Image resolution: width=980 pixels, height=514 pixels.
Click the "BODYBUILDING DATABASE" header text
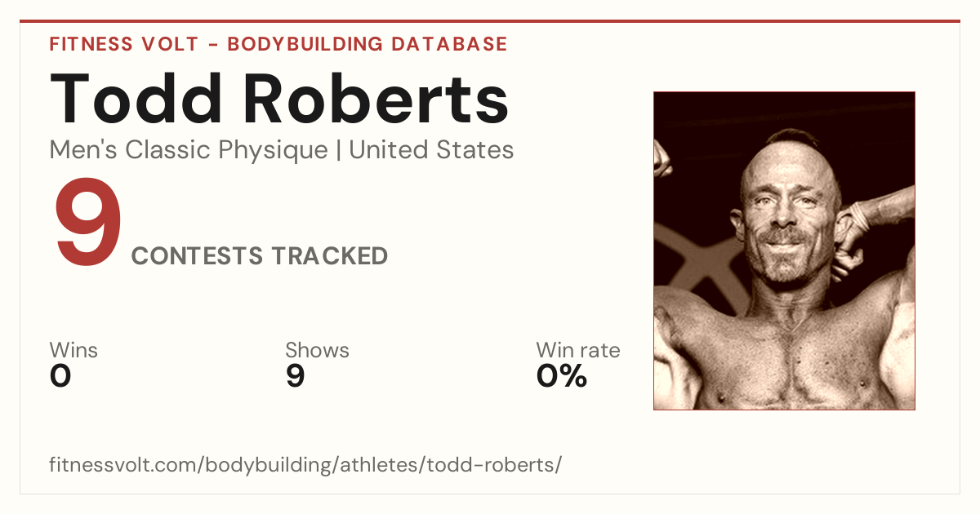[367, 44]
